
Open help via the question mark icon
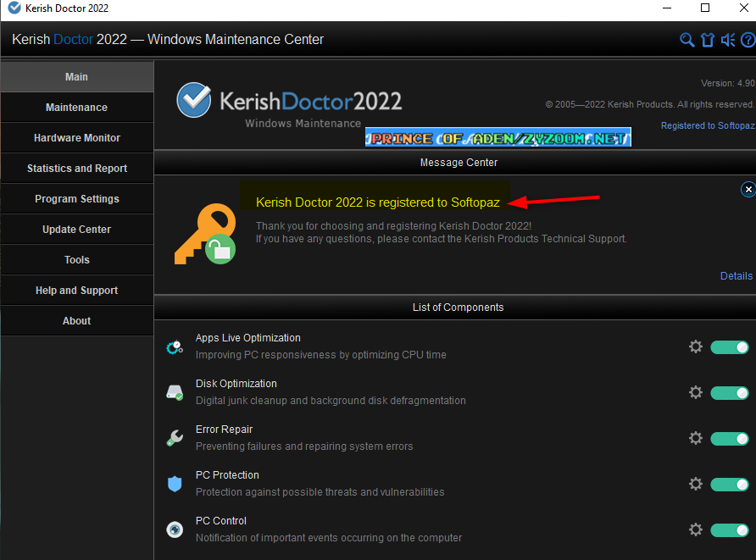click(748, 40)
